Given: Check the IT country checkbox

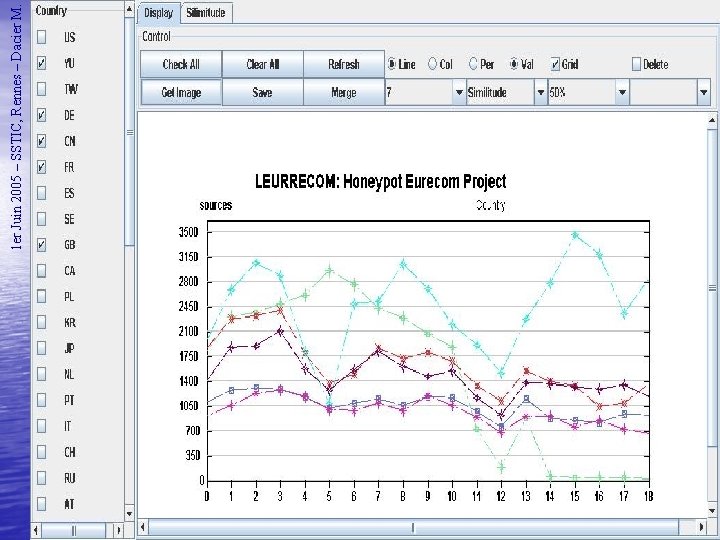Looking at the screenshot, I should pyautogui.click(x=41, y=426).
